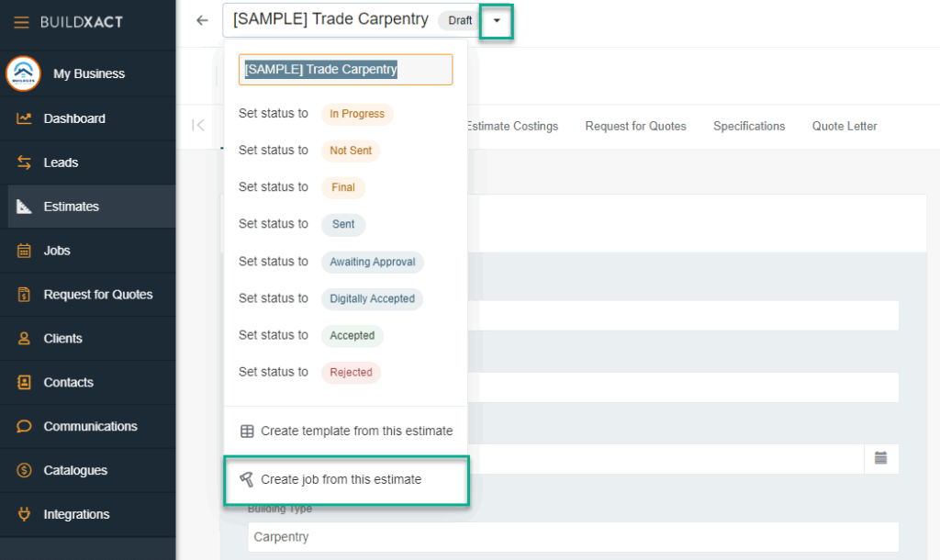Open the date picker calendar icon

(879, 458)
